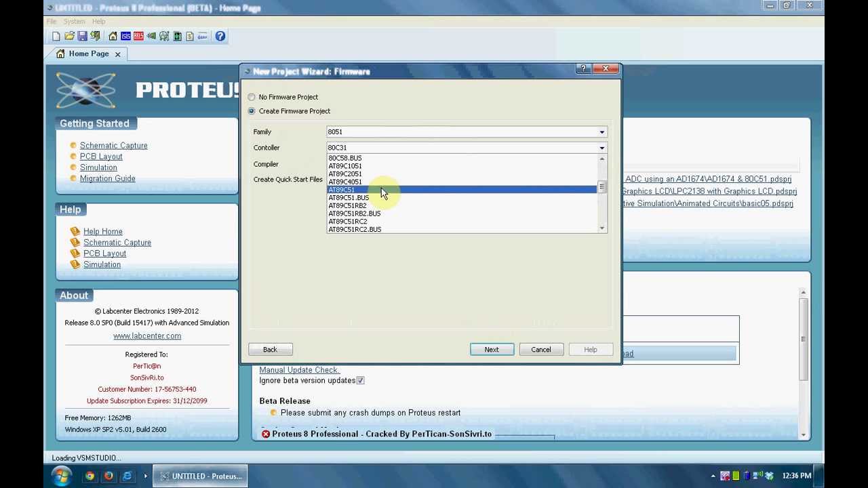Open the Source Code toolbar icon
868x488 pixels.
202,36
